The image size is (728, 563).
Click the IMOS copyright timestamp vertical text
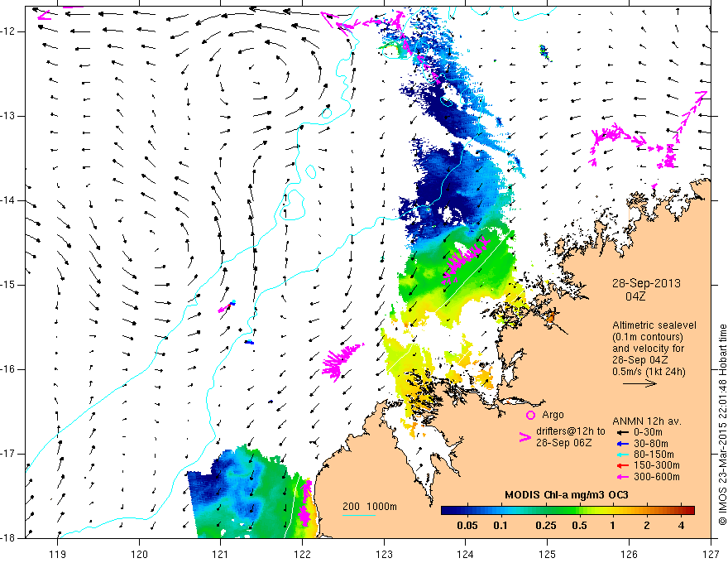pyautogui.click(x=722, y=425)
